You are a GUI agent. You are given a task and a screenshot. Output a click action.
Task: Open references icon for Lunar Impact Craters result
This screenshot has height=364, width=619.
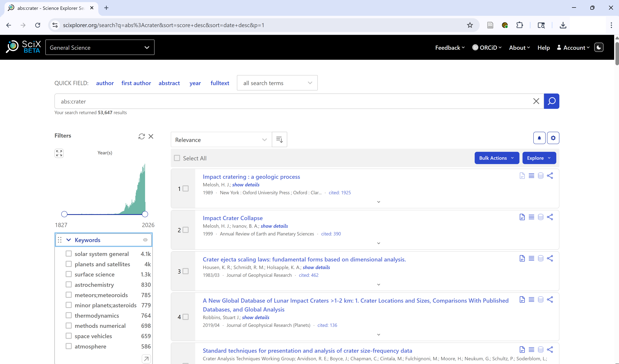tap(531, 299)
